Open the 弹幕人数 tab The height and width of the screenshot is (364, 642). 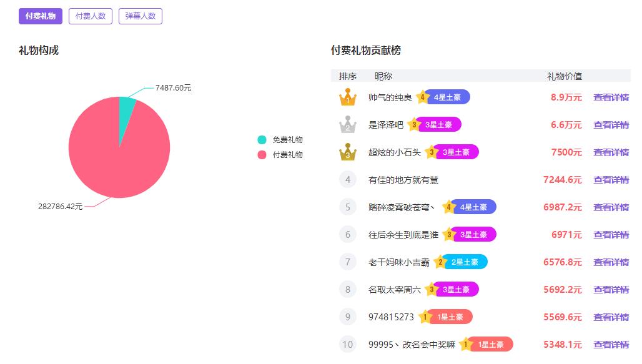(141, 16)
